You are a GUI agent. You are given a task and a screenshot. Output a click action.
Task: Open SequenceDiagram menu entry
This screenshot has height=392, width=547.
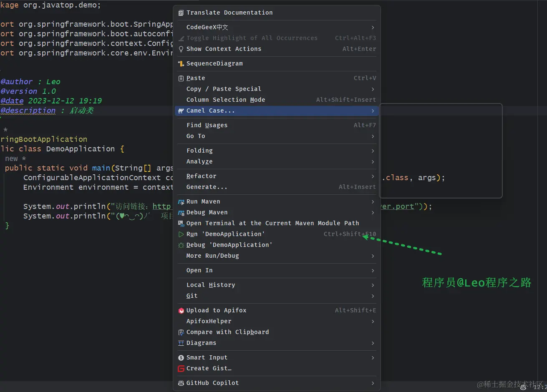(277, 63)
